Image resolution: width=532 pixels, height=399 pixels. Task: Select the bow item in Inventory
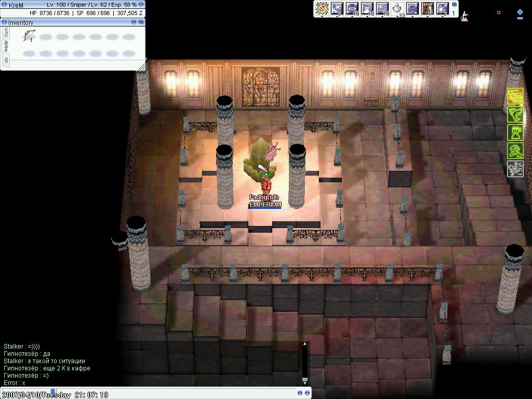coord(29,36)
